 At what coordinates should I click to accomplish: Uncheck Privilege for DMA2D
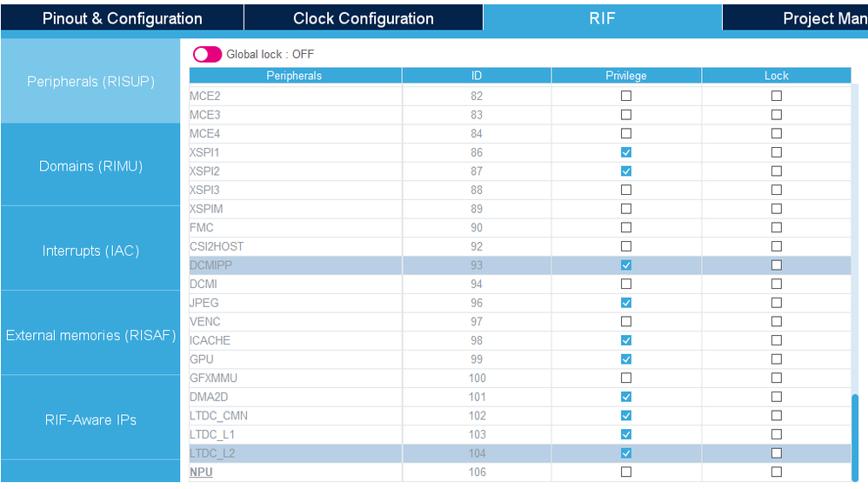(626, 397)
